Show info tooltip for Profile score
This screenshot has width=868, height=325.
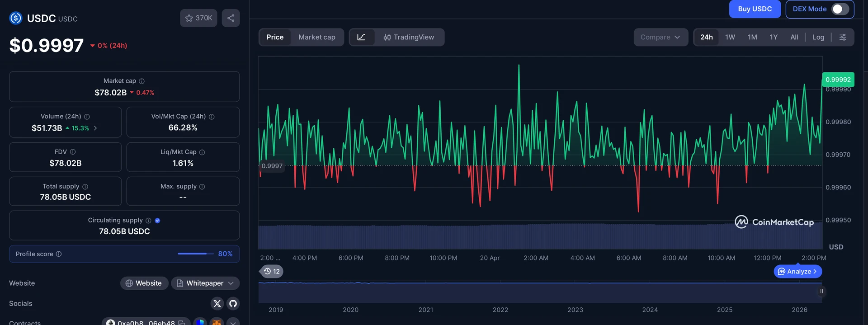point(58,254)
